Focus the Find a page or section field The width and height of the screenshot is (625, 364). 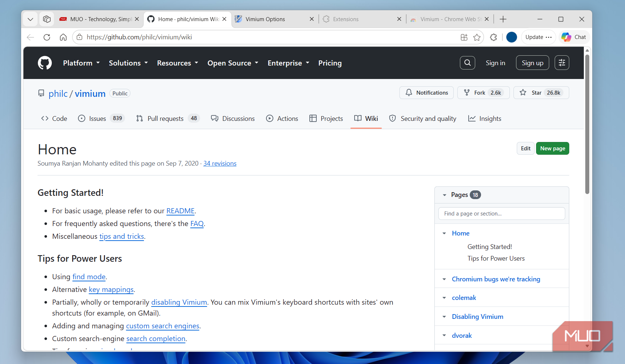click(x=501, y=214)
